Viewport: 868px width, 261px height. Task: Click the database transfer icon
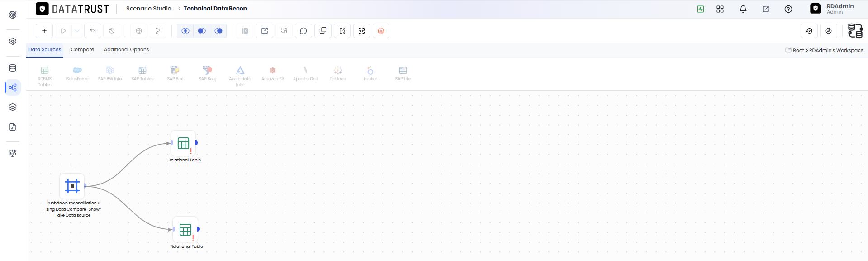click(x=855, y=31)
